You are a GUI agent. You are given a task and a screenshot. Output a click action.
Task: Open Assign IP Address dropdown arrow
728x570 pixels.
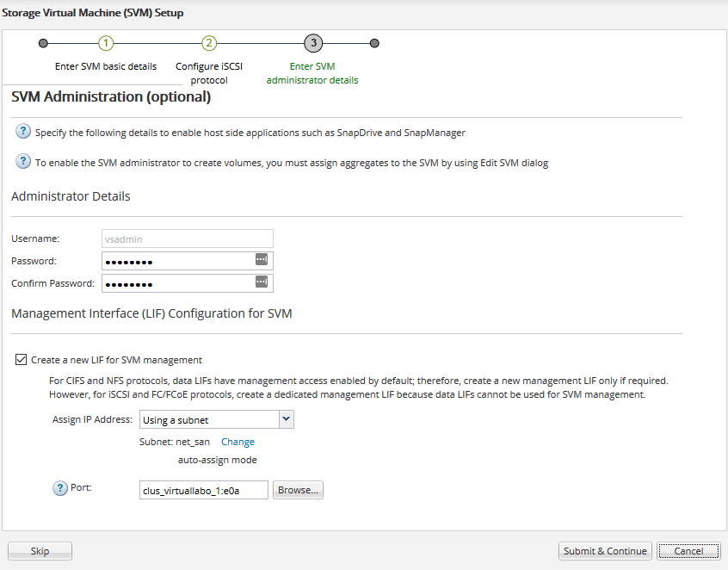[x=286, y=419]
